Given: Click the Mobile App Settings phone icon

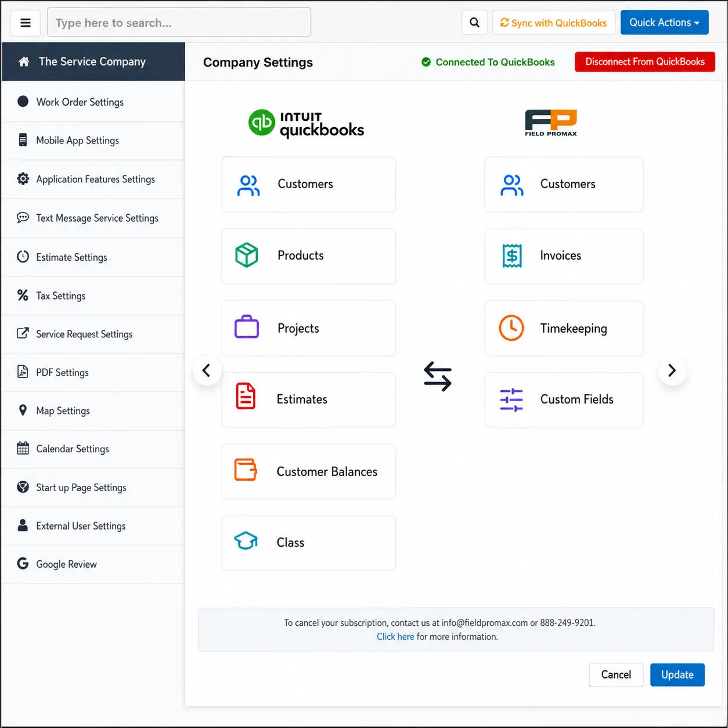Looking at the screenshot, I should (23, 140).
